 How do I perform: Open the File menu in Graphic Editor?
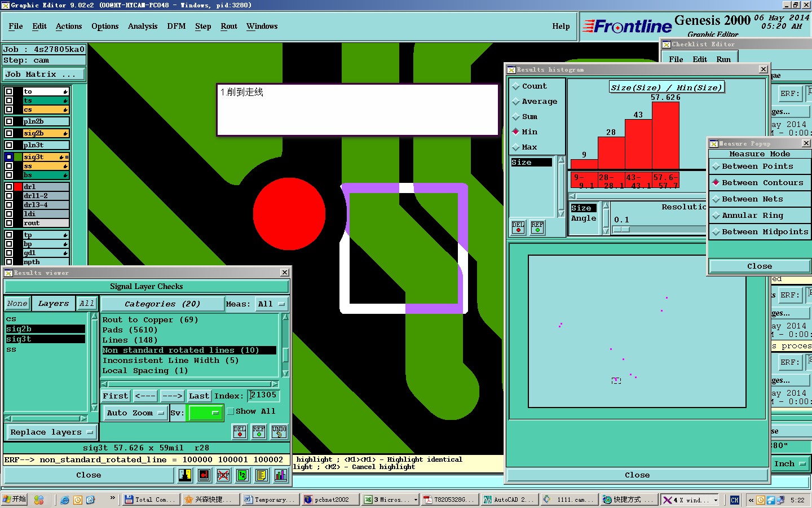pos(16,27)
